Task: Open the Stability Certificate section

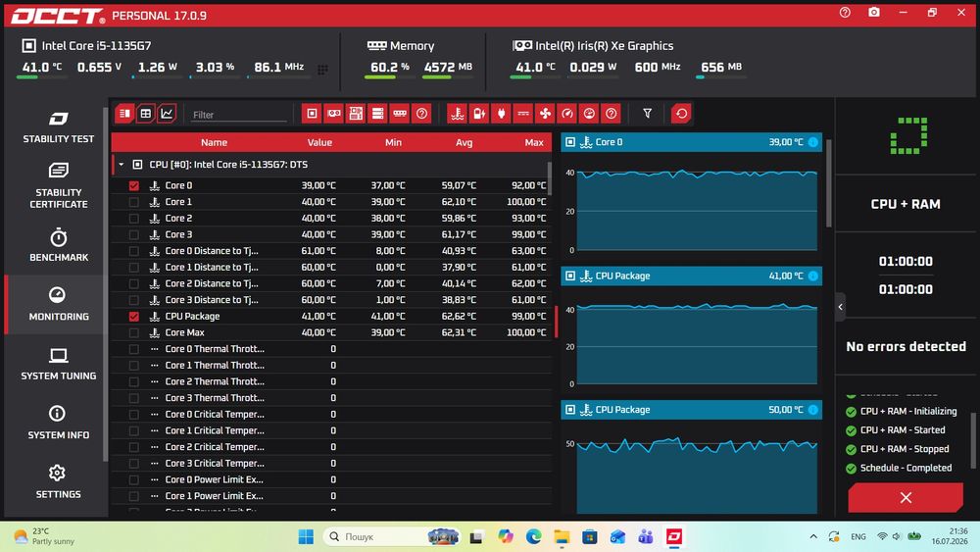Action: (58, 185)
